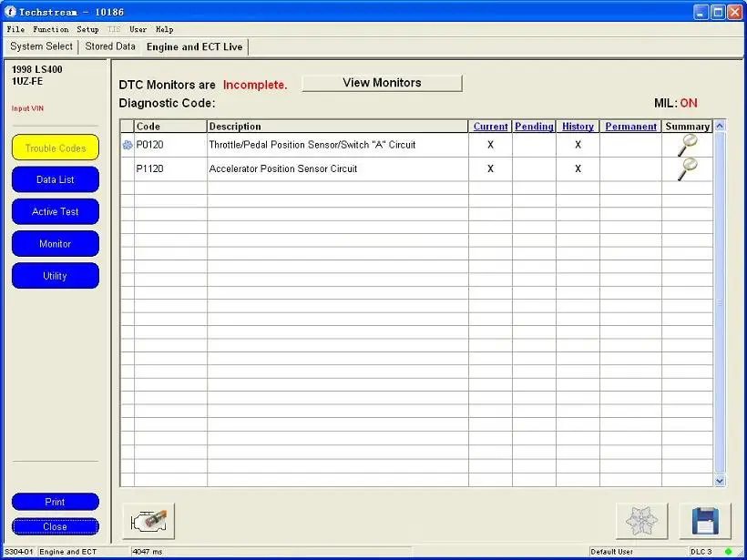
Task: Maximize the Techstream window
Action: [718, 12]
